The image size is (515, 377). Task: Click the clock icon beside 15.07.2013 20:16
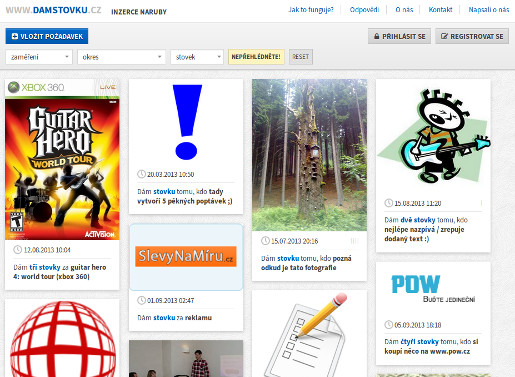click(265, 241)
